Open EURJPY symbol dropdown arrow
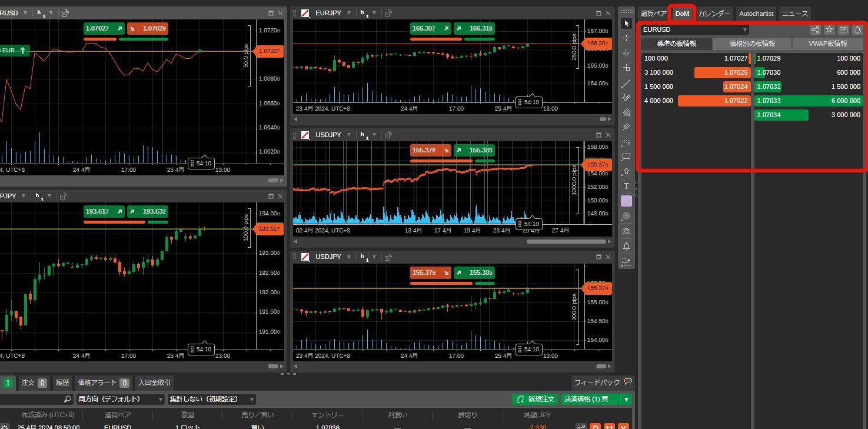 [348, 13]
